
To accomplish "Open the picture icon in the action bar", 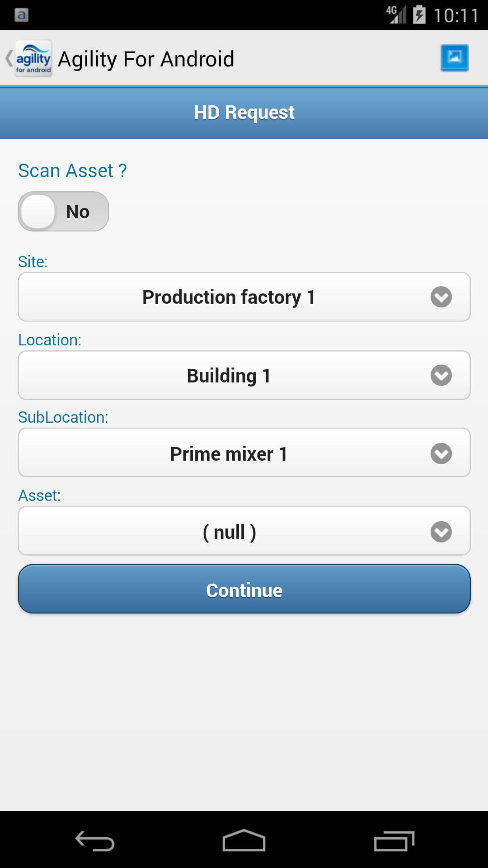I will tap(454, 57).
